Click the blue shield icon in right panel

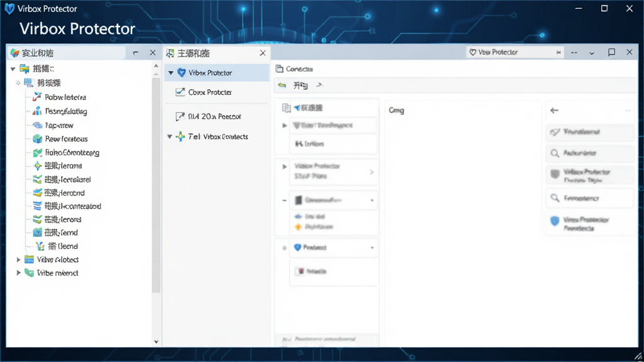(x=555, y=221)
